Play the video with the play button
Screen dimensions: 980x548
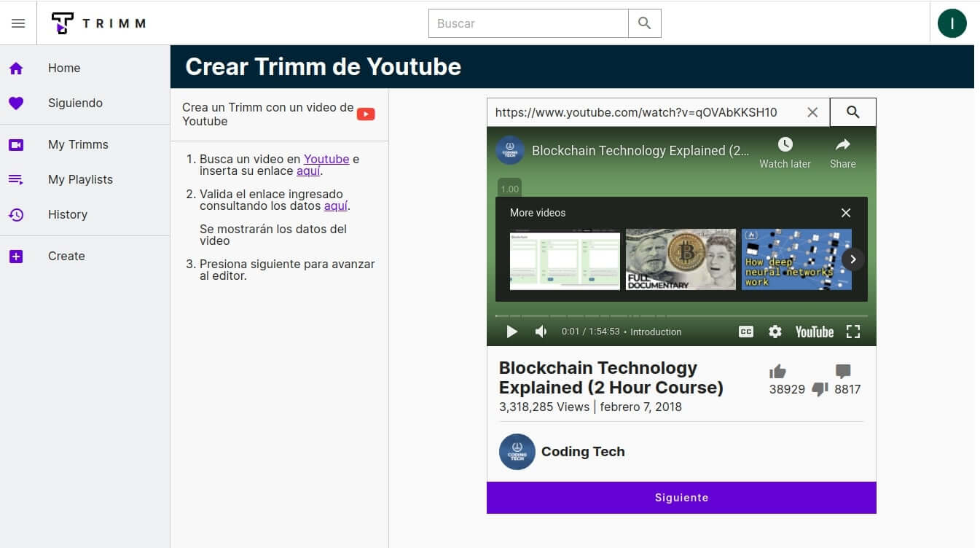click(x=511, y=332)
